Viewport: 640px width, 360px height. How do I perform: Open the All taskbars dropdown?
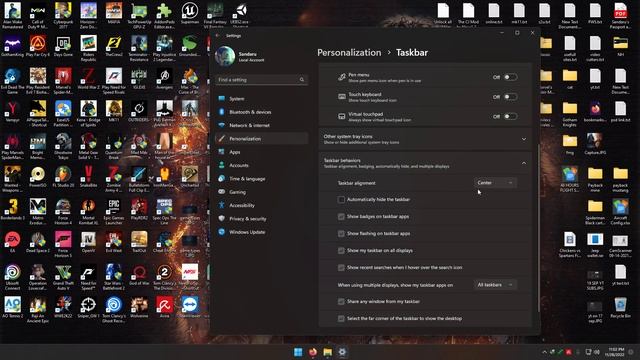coord(495,285)
